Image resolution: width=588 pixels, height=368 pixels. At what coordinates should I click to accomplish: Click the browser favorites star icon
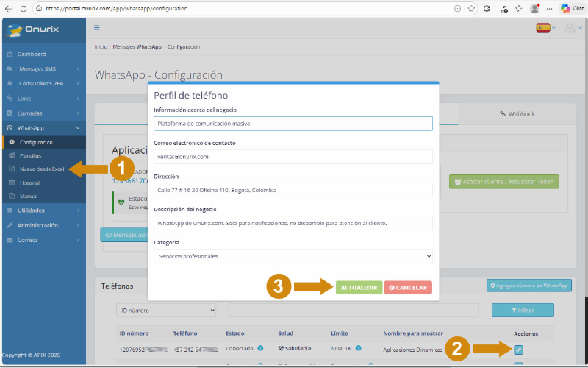471,8
